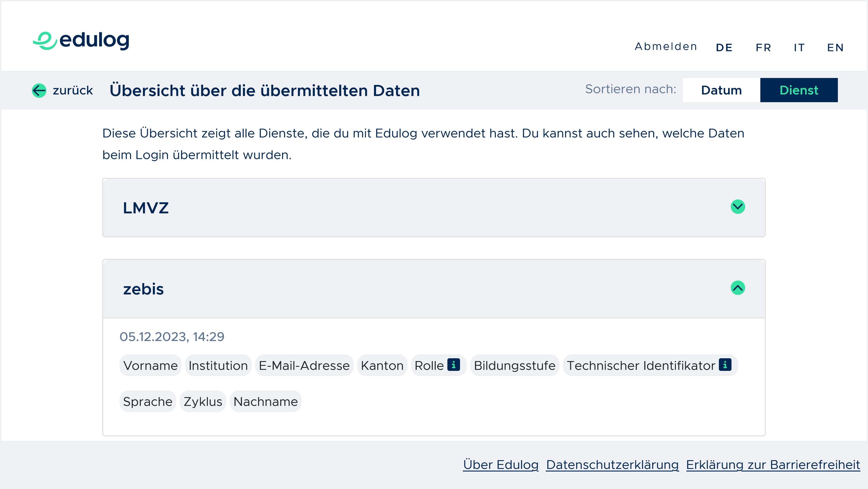Click the Zyklus tag
This screenshot has height=489, width=868.
click(x=203, y=401)
